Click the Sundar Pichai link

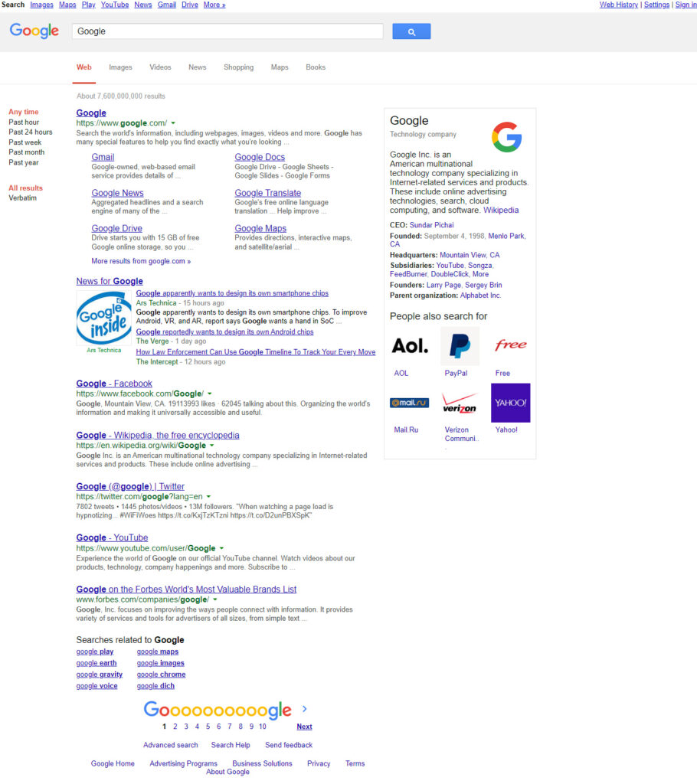pos(431,225)
